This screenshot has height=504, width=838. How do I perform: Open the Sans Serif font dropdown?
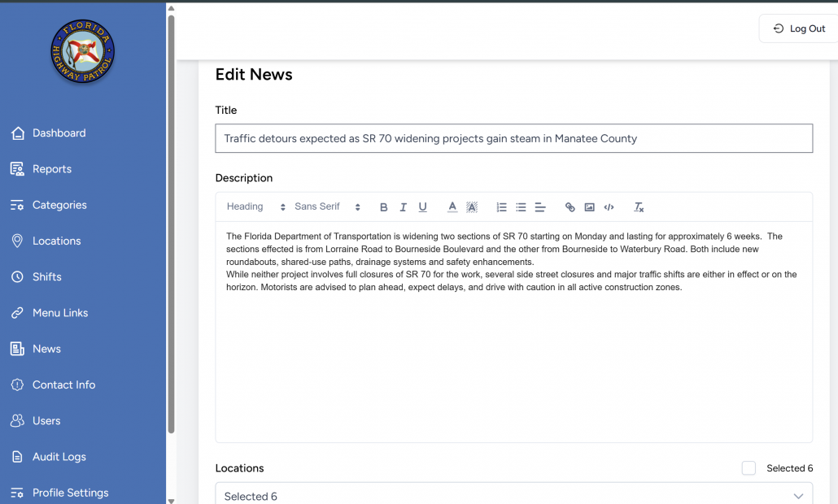(327, 207)
